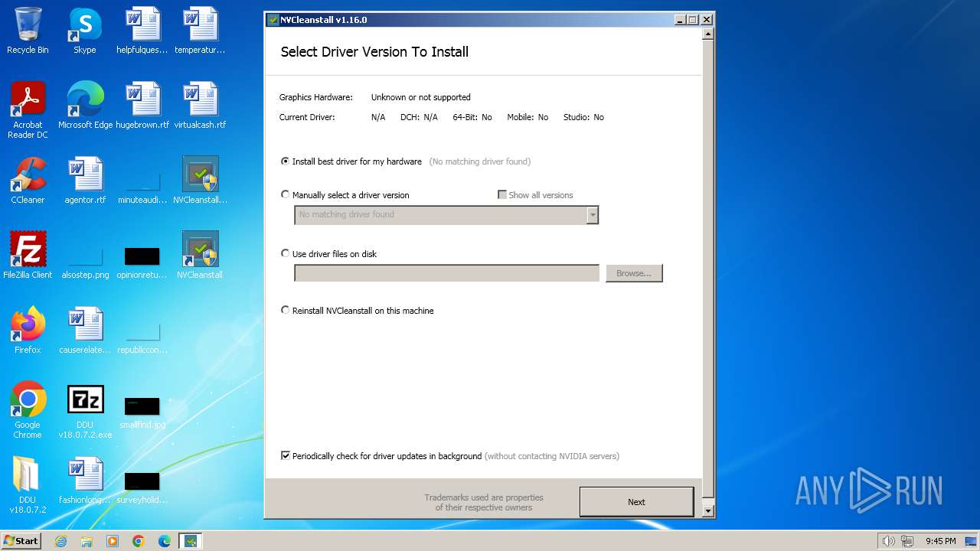Open Chrome from the taskbar
The width and height of the screenshot is (980, 551).
coord(139,541)
